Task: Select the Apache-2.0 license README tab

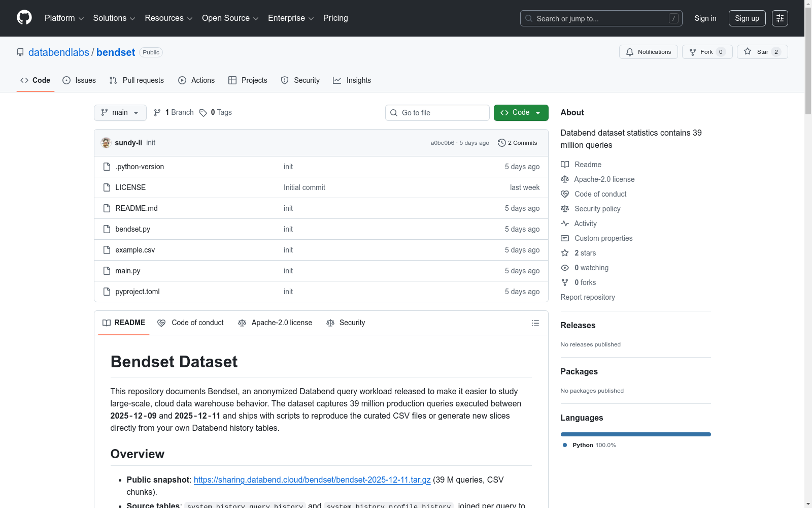Action: coord(275,323)
